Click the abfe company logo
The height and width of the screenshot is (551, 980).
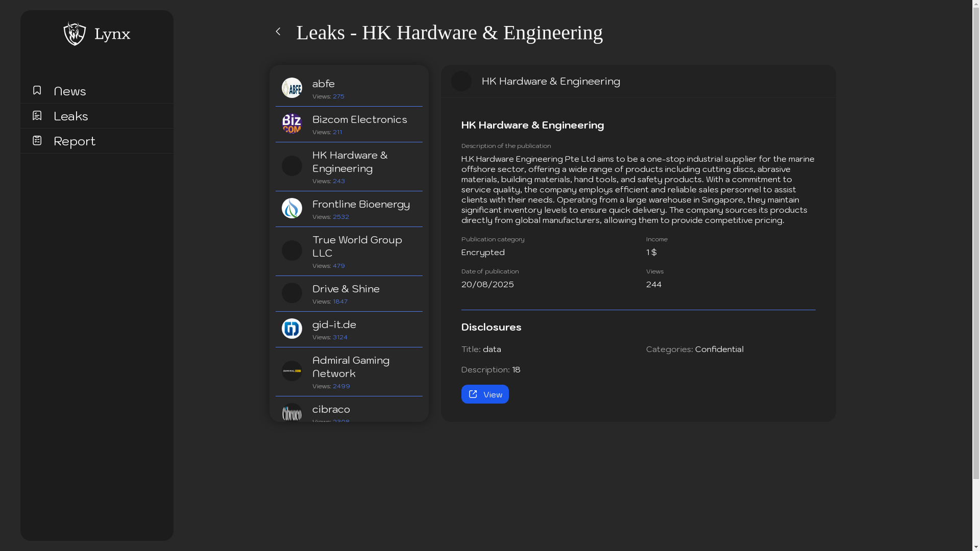(292, 88)
